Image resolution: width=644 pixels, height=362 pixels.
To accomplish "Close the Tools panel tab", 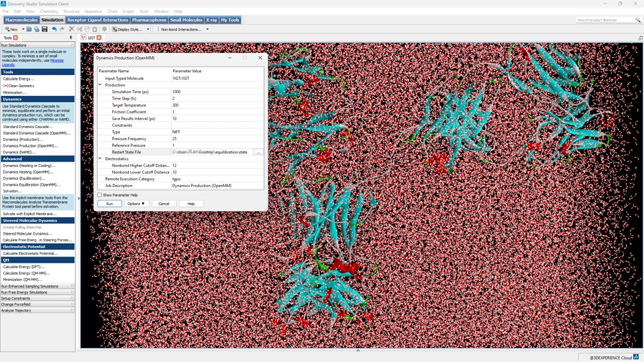I will (15, 38).
